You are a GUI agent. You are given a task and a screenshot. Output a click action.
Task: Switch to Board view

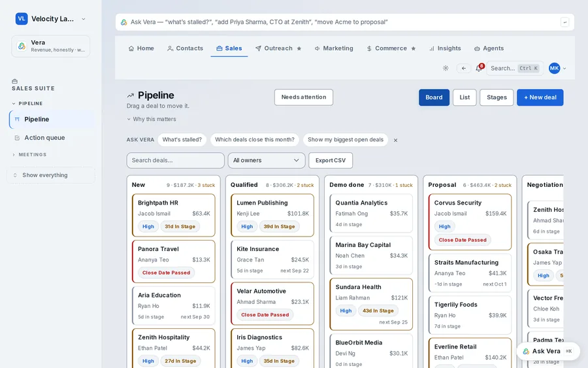click(434, 97)
